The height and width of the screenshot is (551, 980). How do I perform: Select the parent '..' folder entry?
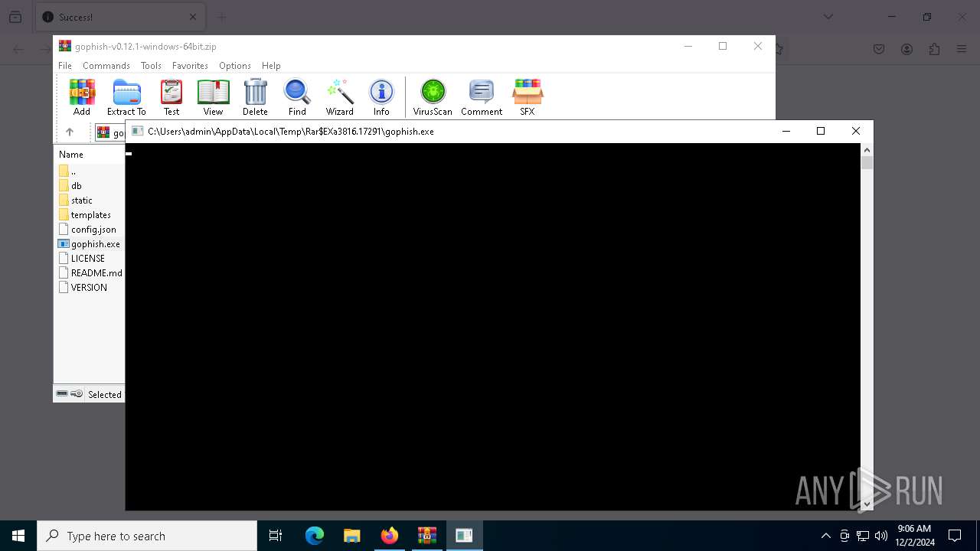(67, 171)
